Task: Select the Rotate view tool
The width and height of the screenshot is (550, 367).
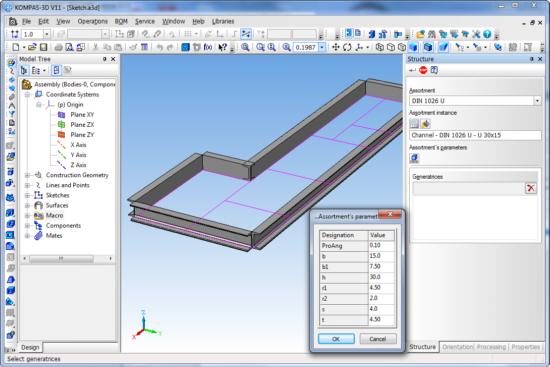Action: 347,47
